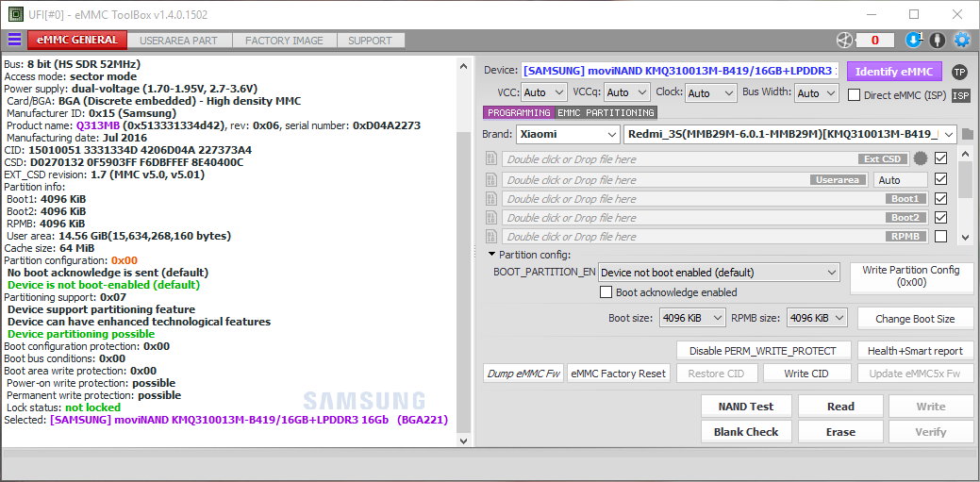
Task: Check Boot acknowledge enabled
Action: pos(606,292)
